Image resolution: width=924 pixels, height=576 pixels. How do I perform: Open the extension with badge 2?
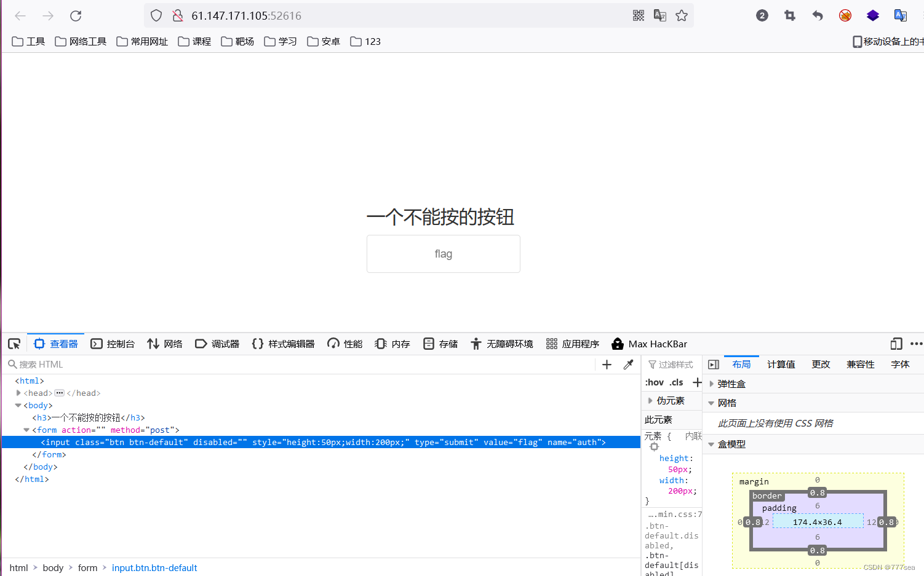coord(762,16)
